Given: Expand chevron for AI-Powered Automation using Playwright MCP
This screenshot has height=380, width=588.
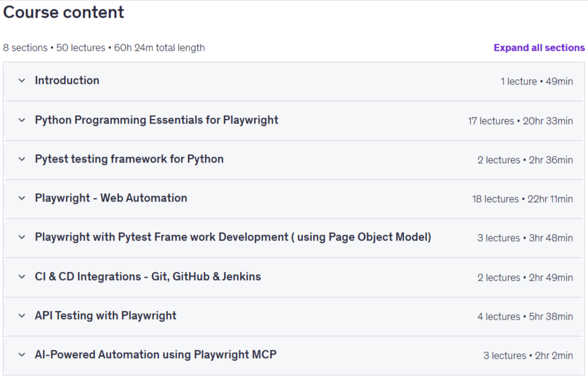Looking at the screenshot, I should click(x=22, y=355).
